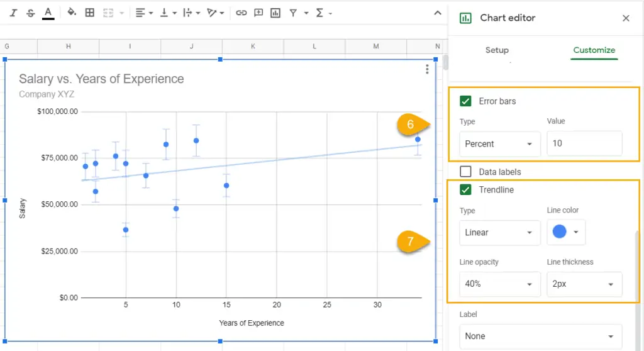Close the Chart editor panel
Screen dimensions: 644x351
(626, 18)
